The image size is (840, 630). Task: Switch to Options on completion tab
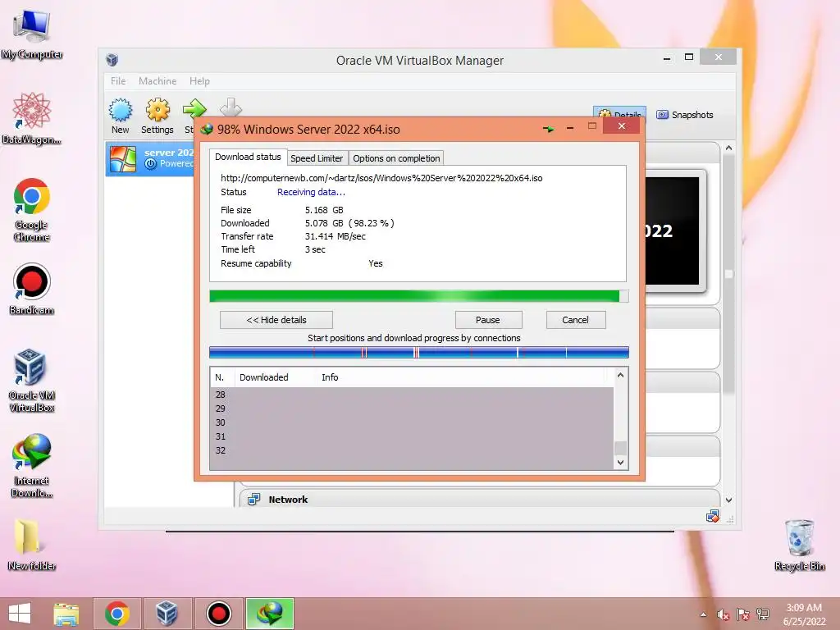click(396, 158)
